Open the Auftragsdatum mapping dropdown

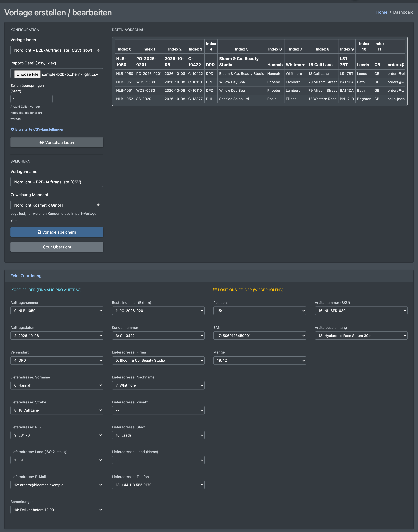pyautogui.click(x=57, y=336)
